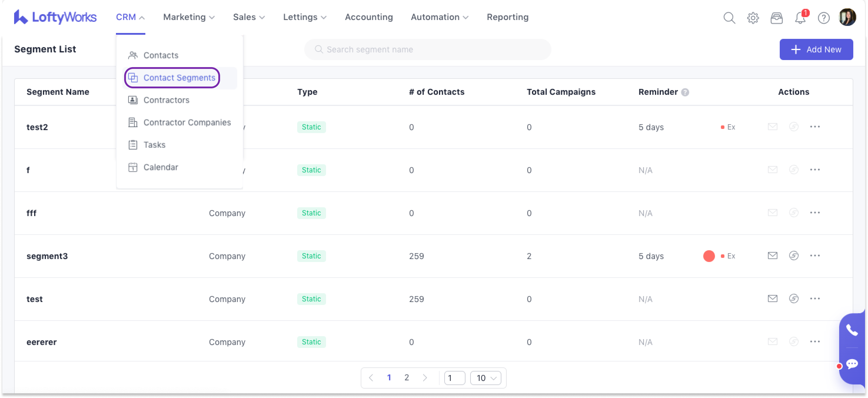Open the phone dialer widget
The width and height of the screenshot is (868, 398).
[x=852, y=330]
